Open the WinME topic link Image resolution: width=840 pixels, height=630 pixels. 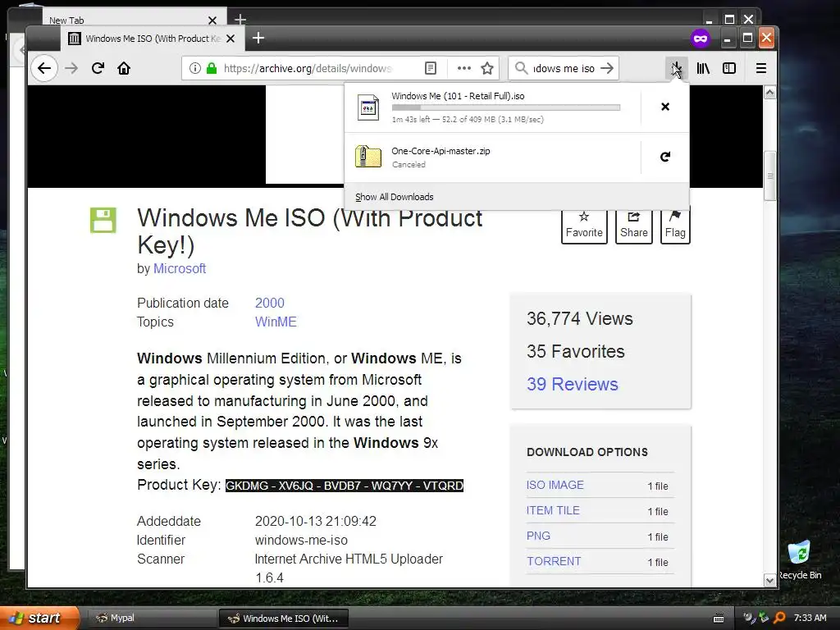pos(276,322)
